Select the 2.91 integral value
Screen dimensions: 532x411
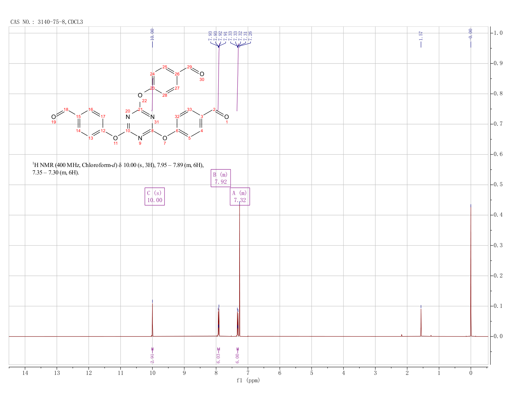click(x=153, y=358)
